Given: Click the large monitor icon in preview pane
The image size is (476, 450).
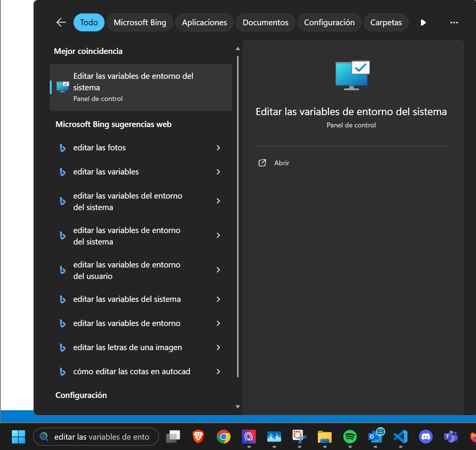Looking at the screenshot, I should click(x=352, y=75).
